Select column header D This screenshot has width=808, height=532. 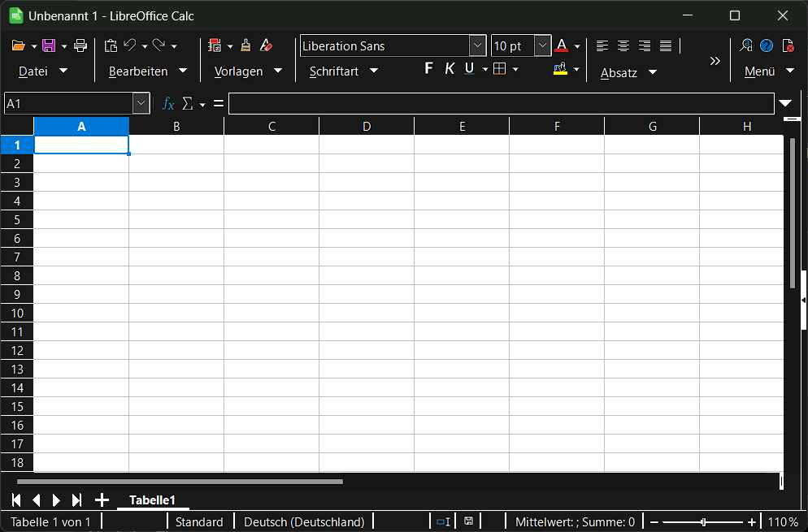[367, 126]
